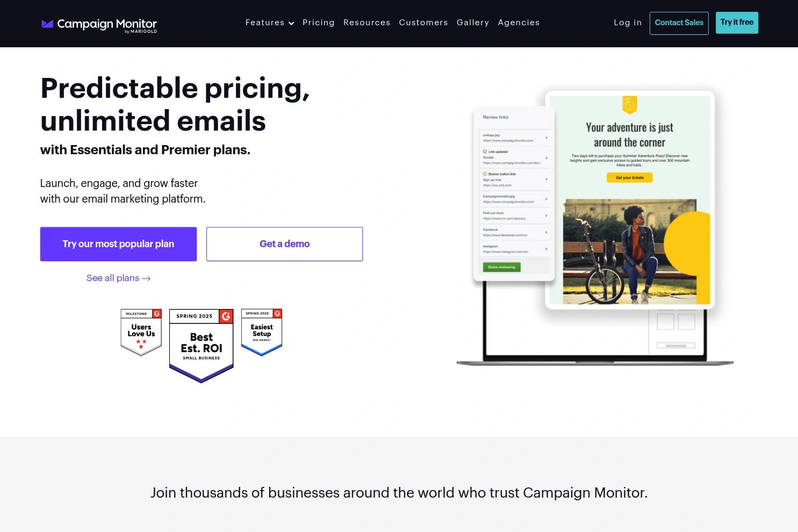Click the green Link updated check icon
The image size is (798, 532).
(485, 152)
